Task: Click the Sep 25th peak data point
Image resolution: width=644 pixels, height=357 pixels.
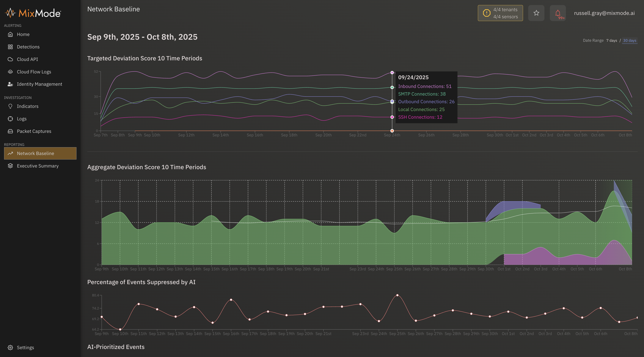Action: [397, 295]
